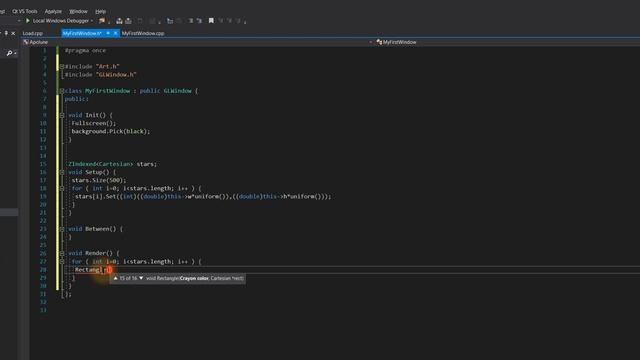Click the 'stars.Size(500);' line
The image size is (640, 360).
[99, 180]
